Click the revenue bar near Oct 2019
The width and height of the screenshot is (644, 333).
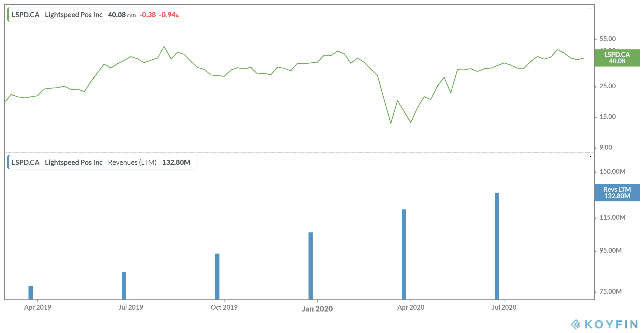pyautogui.click(x=217, y=276)
